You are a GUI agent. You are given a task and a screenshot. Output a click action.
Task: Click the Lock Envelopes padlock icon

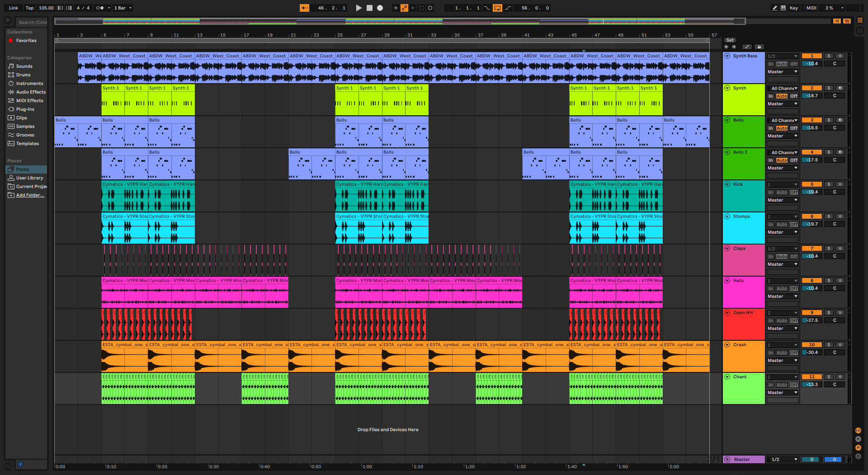click(x=759, y=47)
